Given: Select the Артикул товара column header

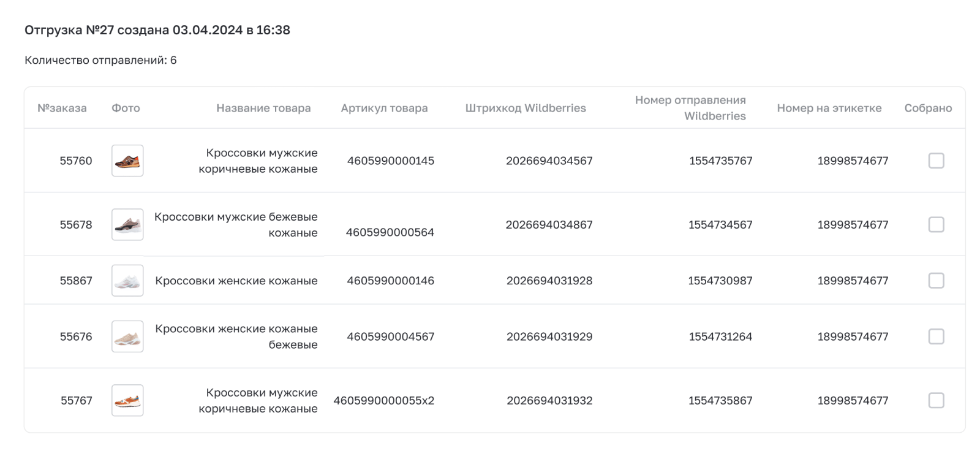Looking at the screenshot, I should click(x=384, y=108).
